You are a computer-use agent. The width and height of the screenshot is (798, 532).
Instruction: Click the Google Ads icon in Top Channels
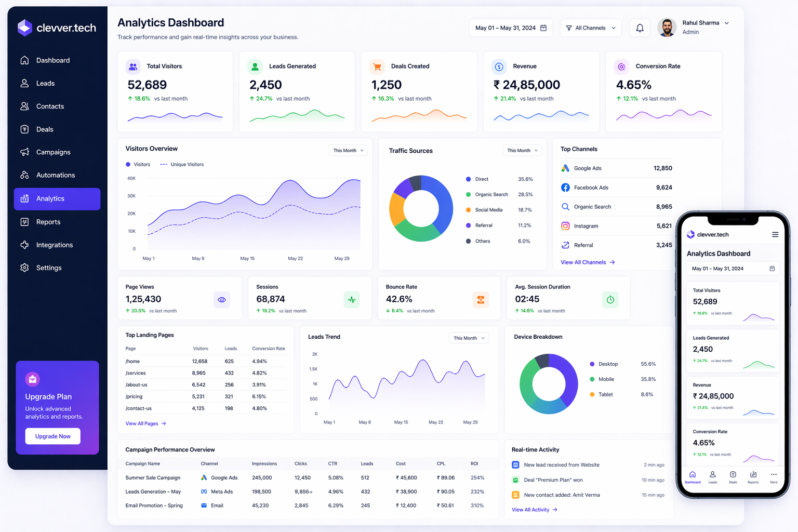(565, 168)
